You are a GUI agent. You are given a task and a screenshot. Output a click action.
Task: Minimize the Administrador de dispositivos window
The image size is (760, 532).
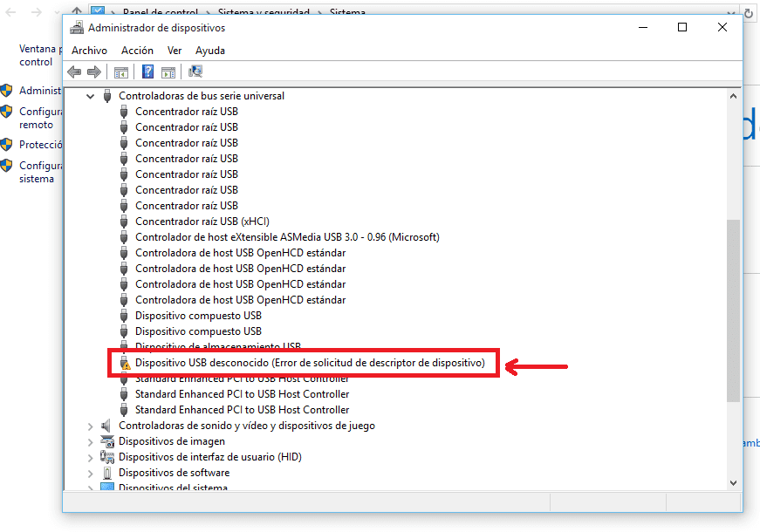tap(643, 27)
